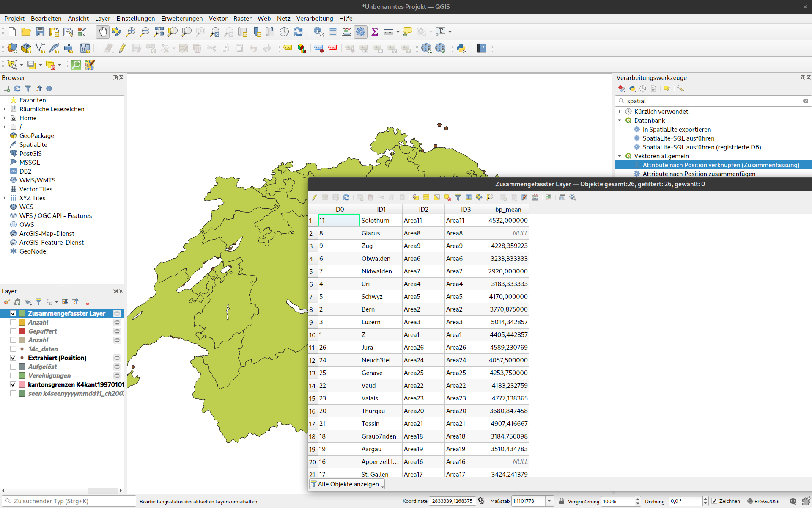The height and width of the screenshot is (508, 812).
Task: Refresh the Browser panel
Action: 17,88
